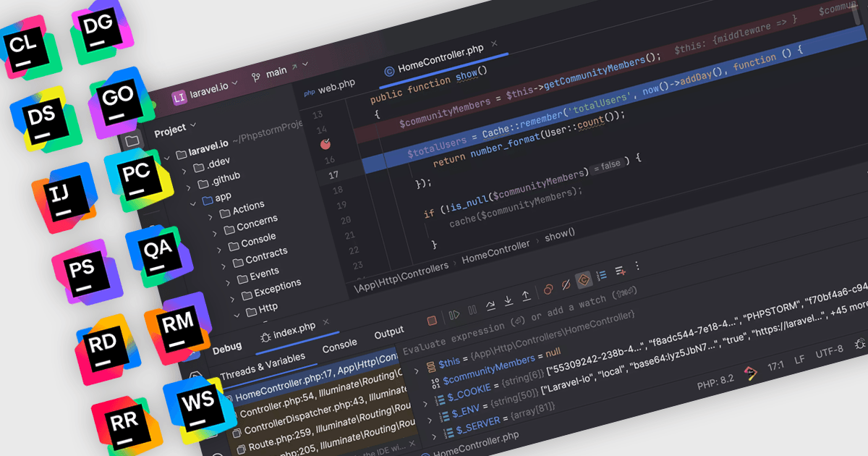The height and width of the screenshot is (456, 868).
Task: Click UTF-8 encoding in status bar
Action: coord(828,352)
